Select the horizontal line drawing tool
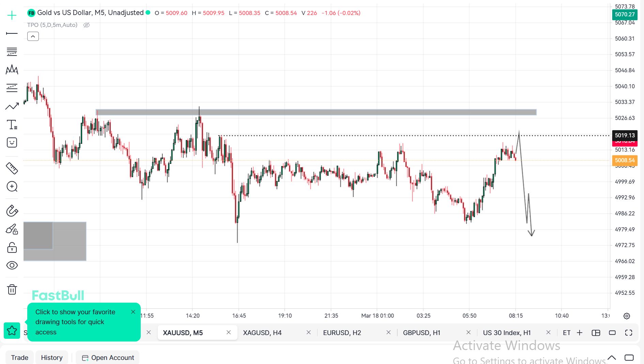The width and height of the screenshot is (644, 364). [12, 33]
